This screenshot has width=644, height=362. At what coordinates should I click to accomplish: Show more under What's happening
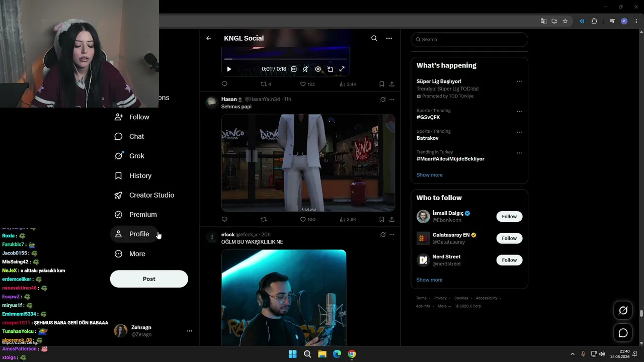[x=430, y=175]
